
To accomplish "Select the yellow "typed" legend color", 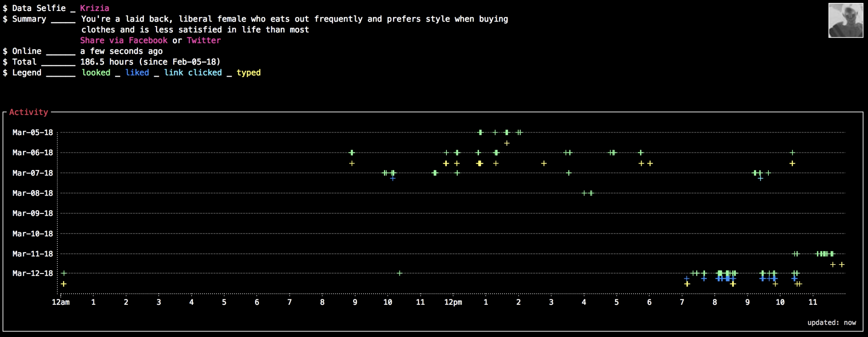I will click(x=248, y=73).
